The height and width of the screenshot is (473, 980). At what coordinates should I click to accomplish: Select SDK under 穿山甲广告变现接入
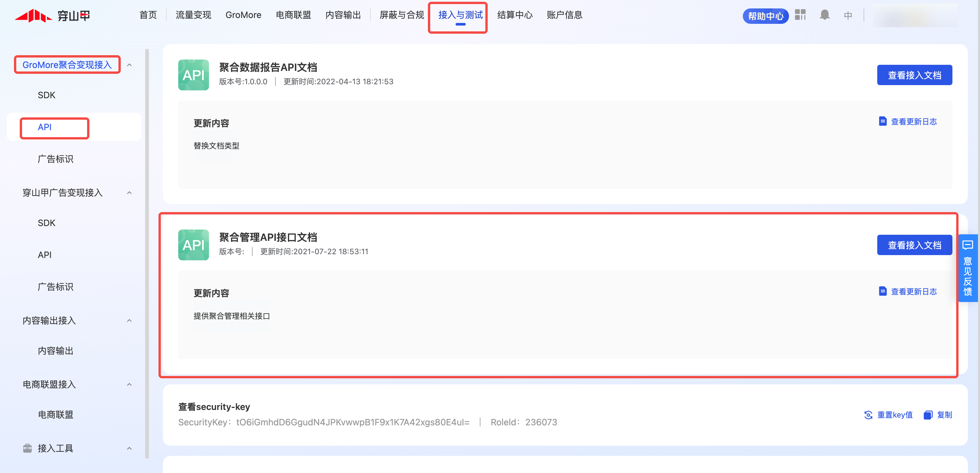[46, 223]
